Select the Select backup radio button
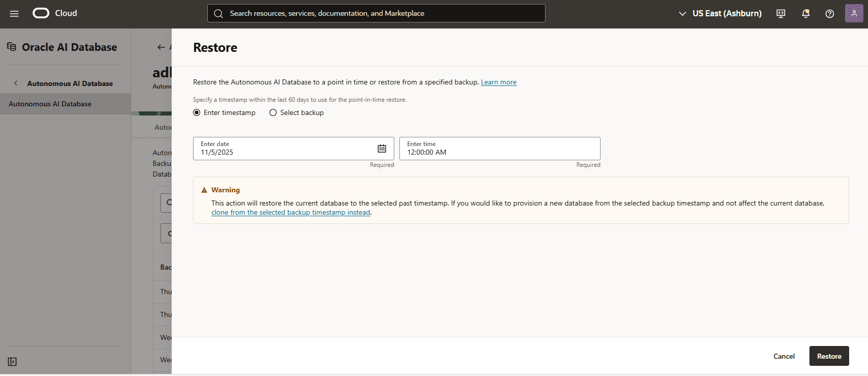The width and height of the screenshot is (868, 376). click(x=273, y=112)
